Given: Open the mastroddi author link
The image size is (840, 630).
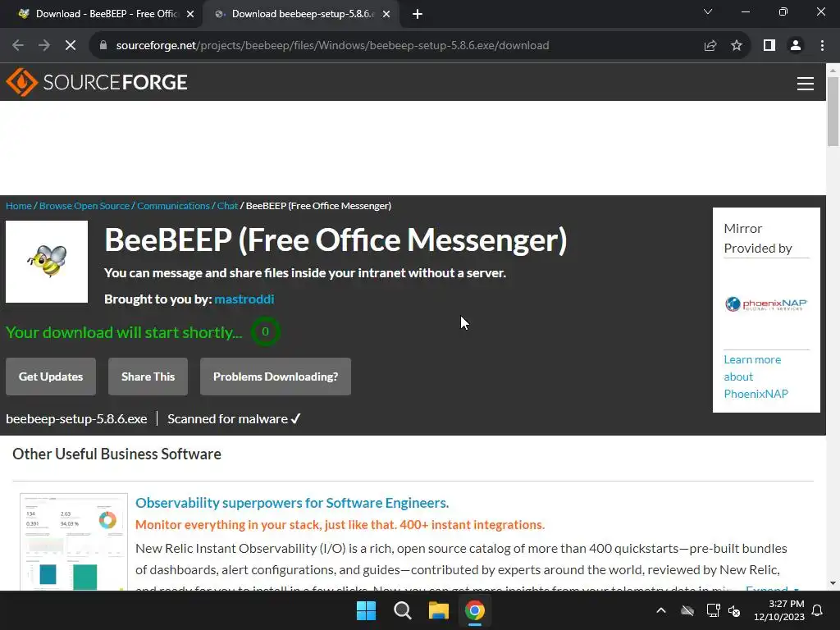Looking at the screenshot, I should [244, 299].
